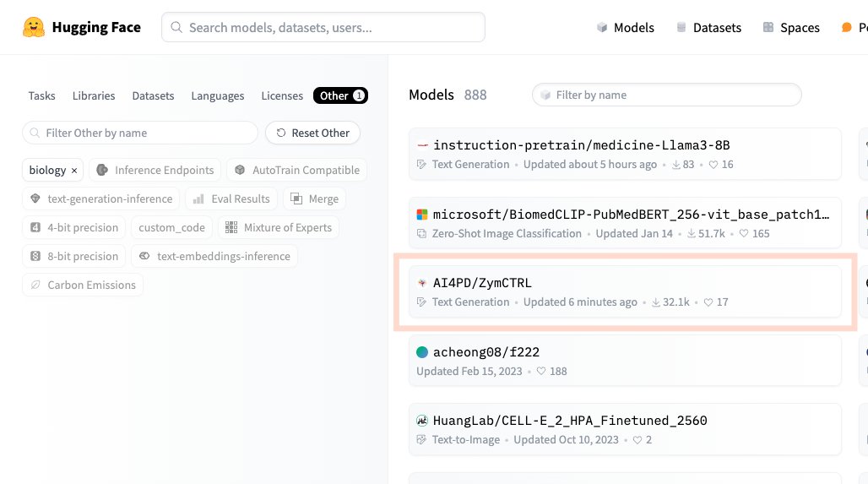The width and height of the screenshot is (868, 484).
Task: Toggle the Merge filter tag
Action: pyautogui.click(x=314, y=198)
